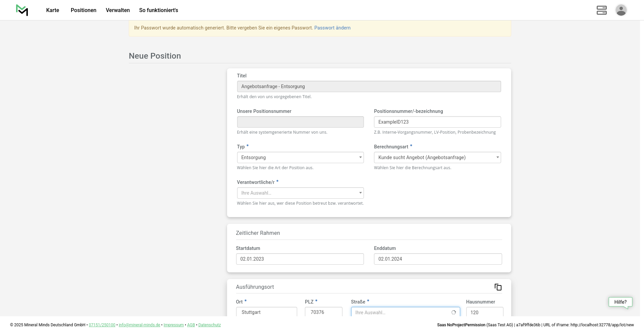Screen dimensions: 644x333
Task: Click the Enddatum date field
Action: tap(437, 259)
